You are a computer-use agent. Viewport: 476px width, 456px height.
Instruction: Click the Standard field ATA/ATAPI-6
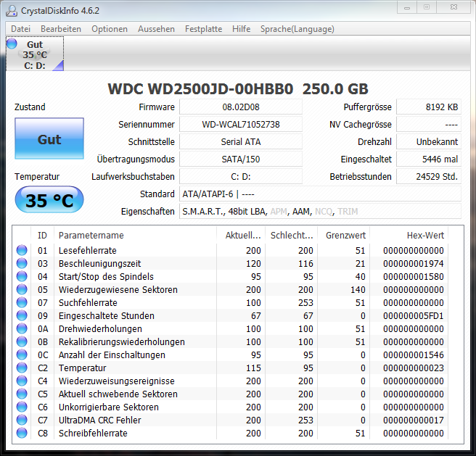click(x=320, y=194)
